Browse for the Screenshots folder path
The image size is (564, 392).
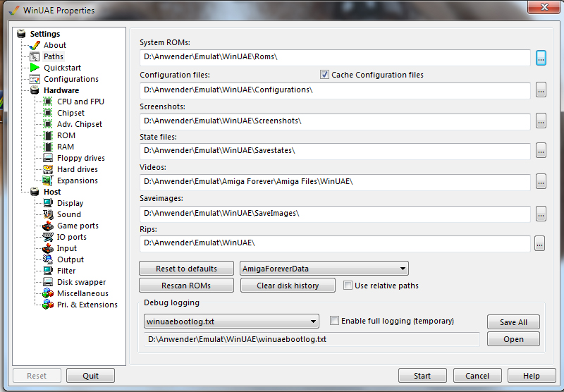coord(541,121)
